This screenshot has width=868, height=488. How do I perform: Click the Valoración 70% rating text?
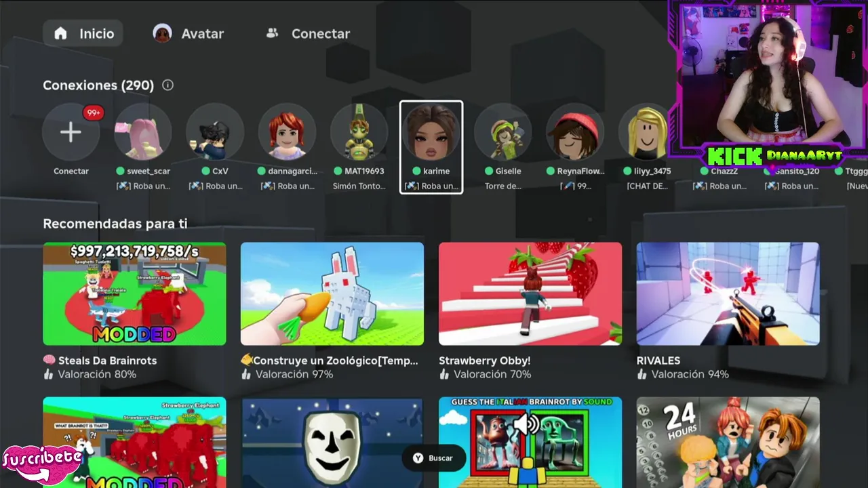tap(492, 374)
